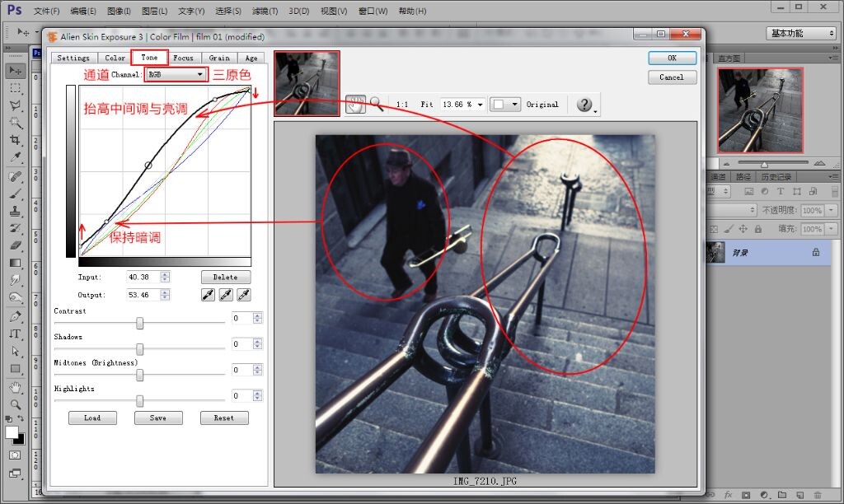Change screen mode icon at toolbar bottom
Image resolution: width=844 pixels, height=504 pixels.
click(x=15, y=474)
